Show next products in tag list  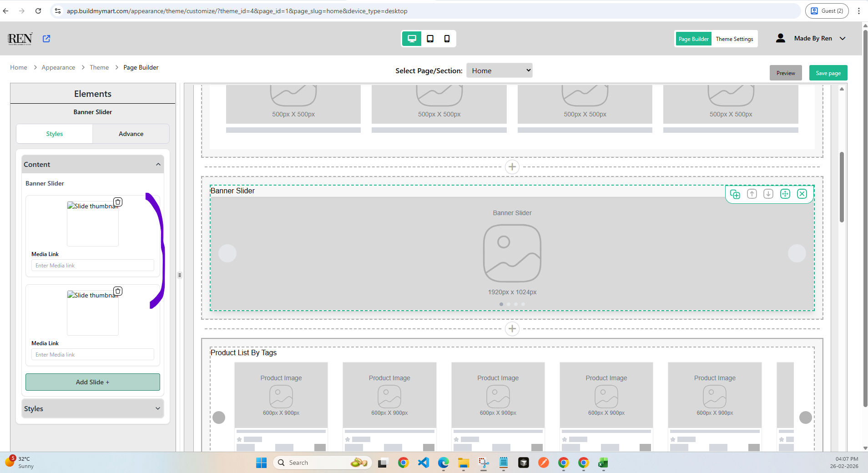806,418
